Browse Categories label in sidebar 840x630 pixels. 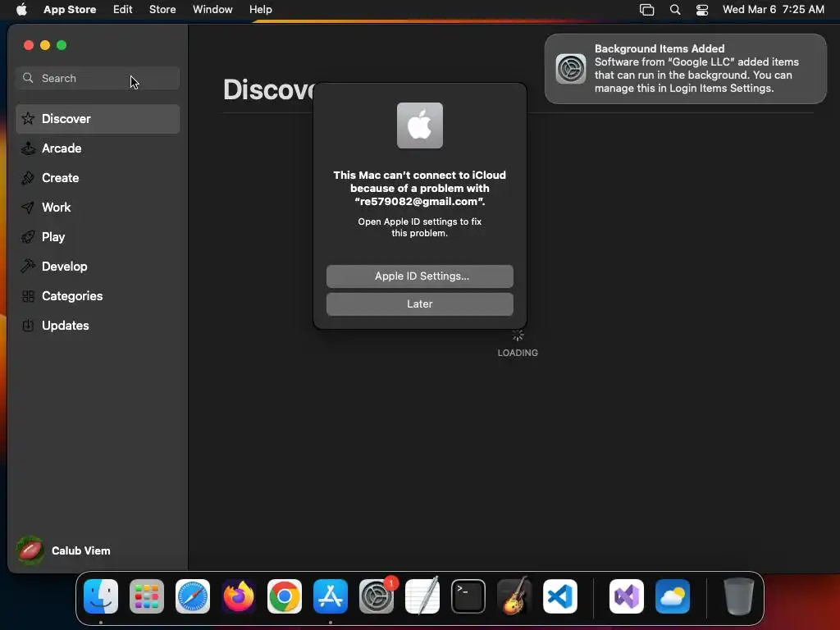(72, 295)
